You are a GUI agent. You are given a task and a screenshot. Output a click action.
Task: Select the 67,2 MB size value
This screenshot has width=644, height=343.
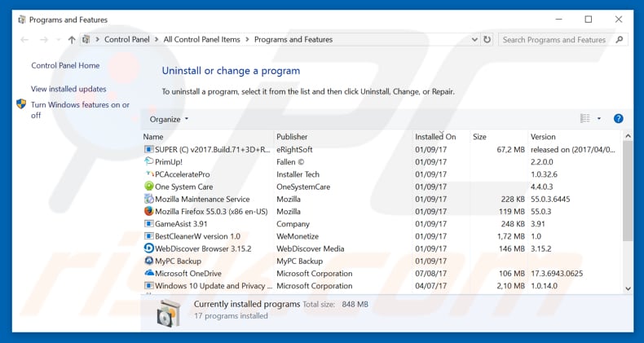tap(510, 150)
